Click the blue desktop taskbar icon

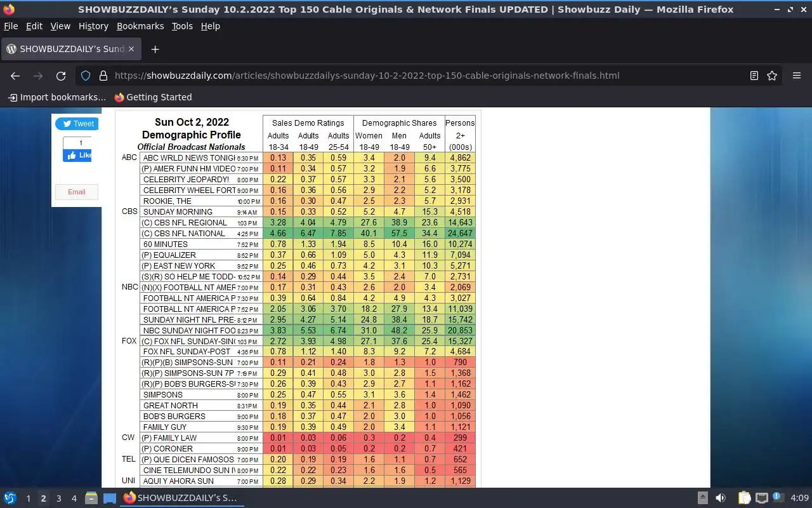(x=109, y=498)
